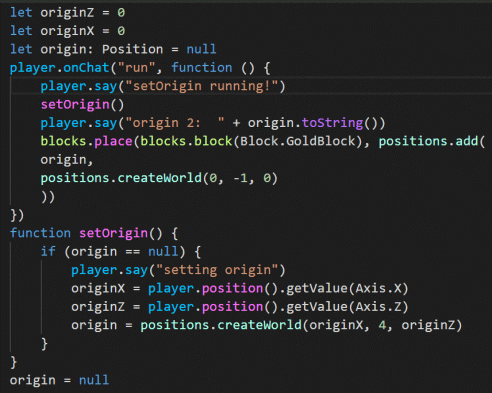This screenshot has height=393, width=492.
Task: Click the "run" string in player.onChat
Action: (136, 68)
